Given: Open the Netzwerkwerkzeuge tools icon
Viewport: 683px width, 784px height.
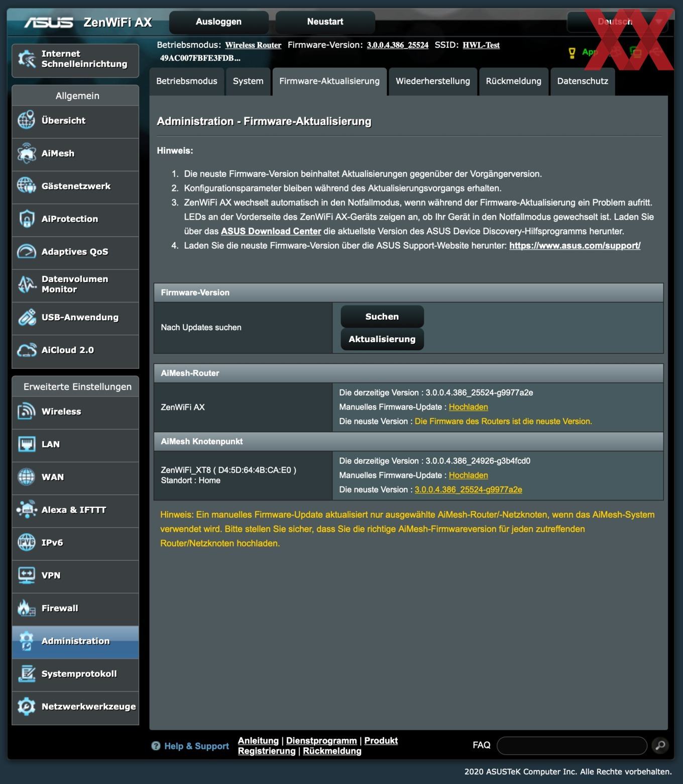Looking at the screenshot, I should 27,707.
